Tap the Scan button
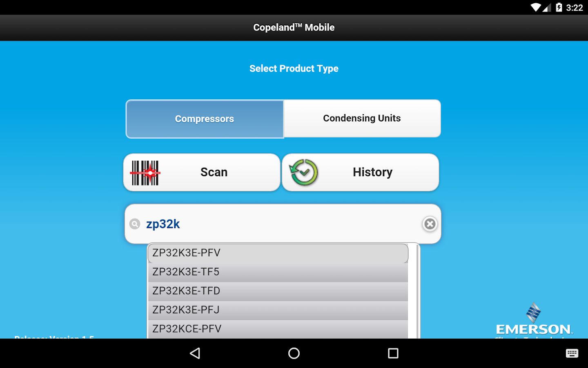Viewport: 588px width, 368px height. (x=202, y=173)
